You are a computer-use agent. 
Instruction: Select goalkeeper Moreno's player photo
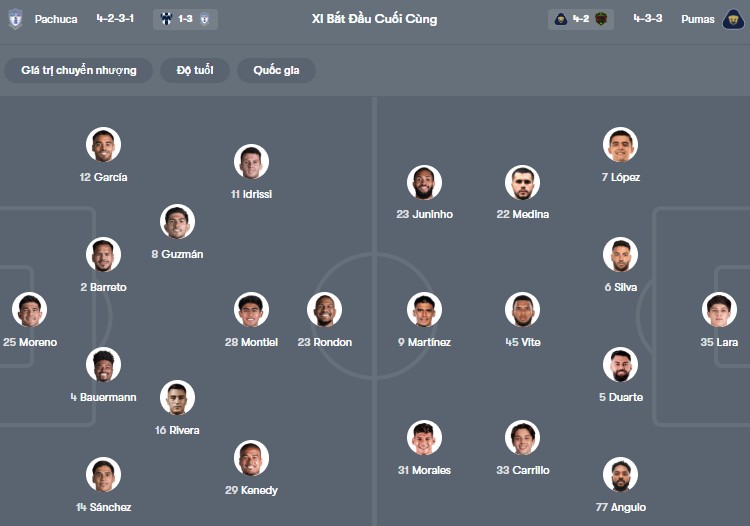coord(30,310)
